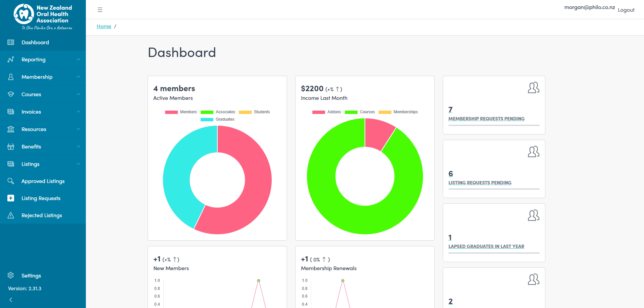Click people icon on Lapsed Graduates card
This screenshot has width=644, height=308.
(x=533, y=215)
